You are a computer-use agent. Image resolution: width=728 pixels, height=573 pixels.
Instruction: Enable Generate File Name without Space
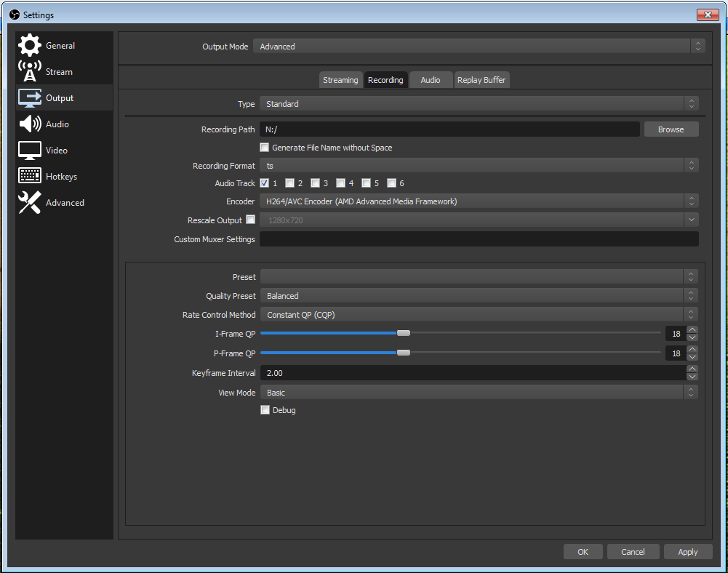pos(265,148)
